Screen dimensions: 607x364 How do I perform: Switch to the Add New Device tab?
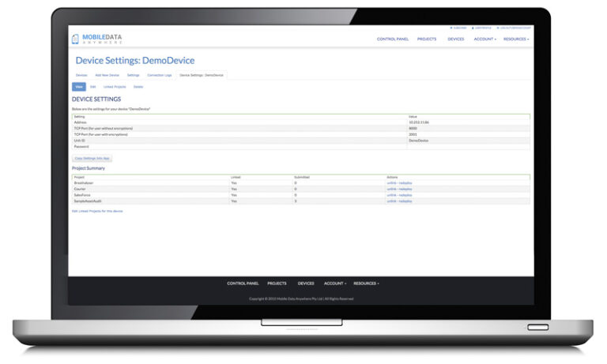(x=107, y=75)
